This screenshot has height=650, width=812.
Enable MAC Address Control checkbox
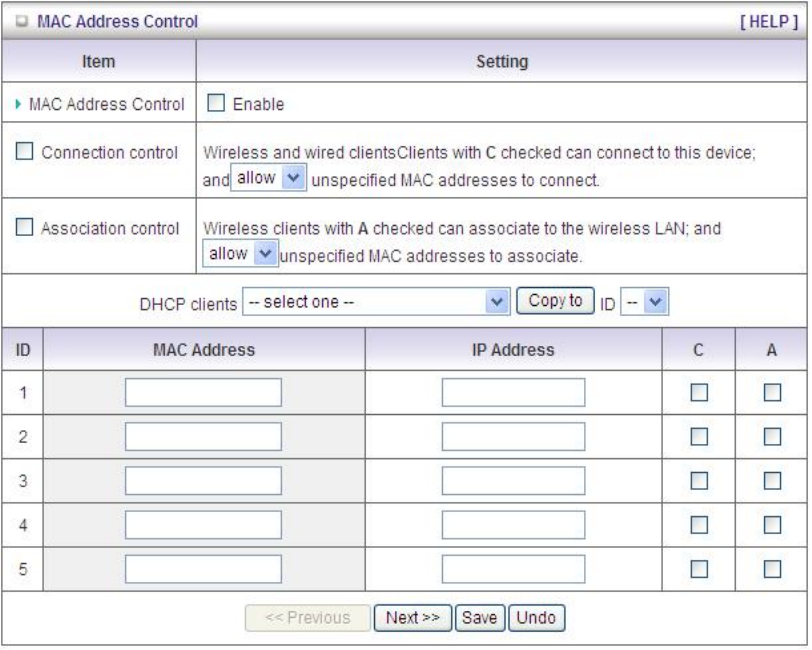pos(215,102)
